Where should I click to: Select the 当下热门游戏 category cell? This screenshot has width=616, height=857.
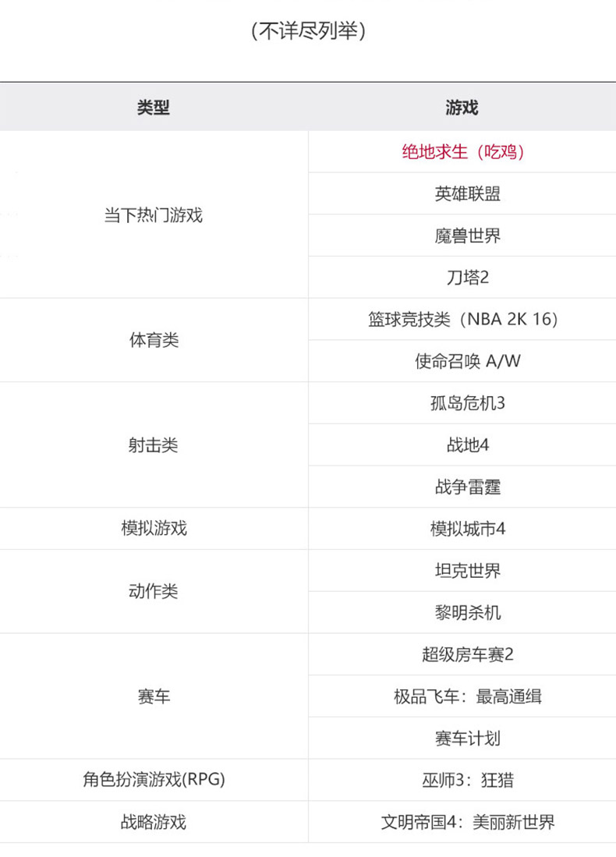tap(154, 214)
